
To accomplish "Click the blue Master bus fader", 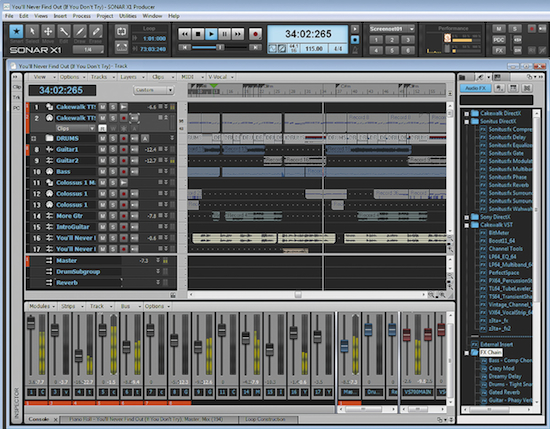I will coord(344,346).
